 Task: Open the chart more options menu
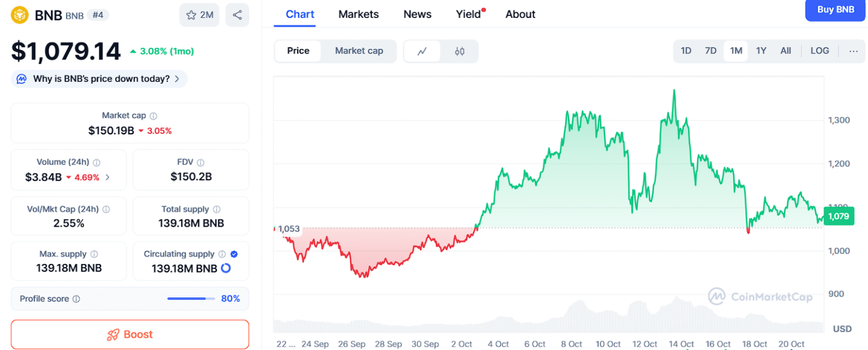pos(854,51)
